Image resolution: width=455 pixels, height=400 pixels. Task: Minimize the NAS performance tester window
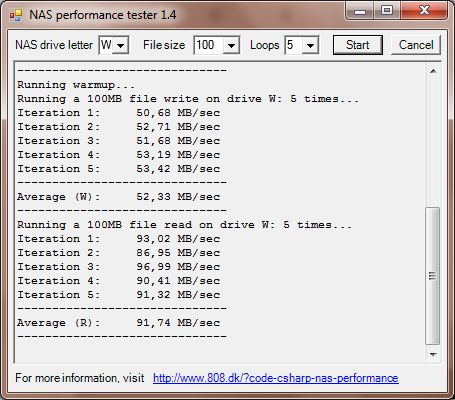pyautogui.click(x=360, y=11)
